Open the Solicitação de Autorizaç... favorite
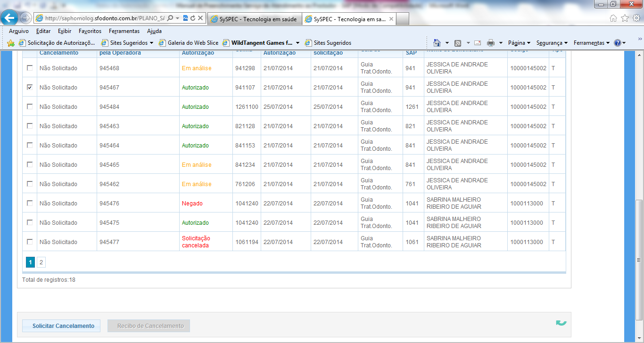 [x=57, y=43]
